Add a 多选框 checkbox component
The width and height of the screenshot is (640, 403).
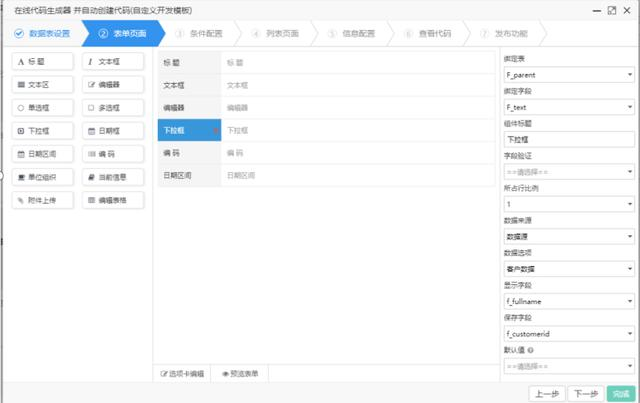click(113, 108)
